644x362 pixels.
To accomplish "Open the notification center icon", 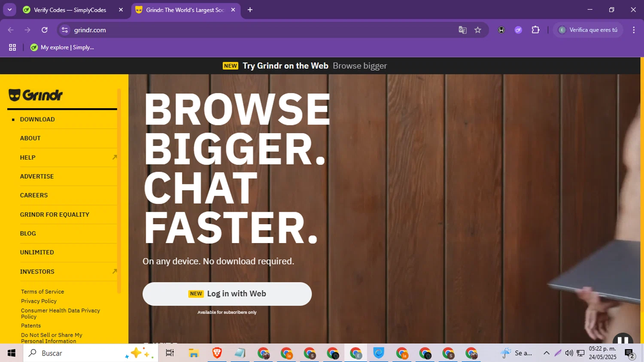I will click(x=629, y=353).
